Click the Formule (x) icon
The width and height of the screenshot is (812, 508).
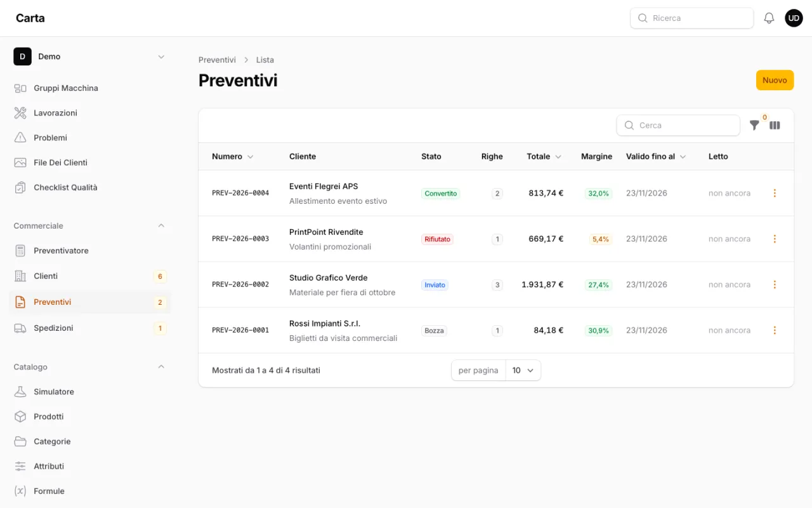click(20, 491)
